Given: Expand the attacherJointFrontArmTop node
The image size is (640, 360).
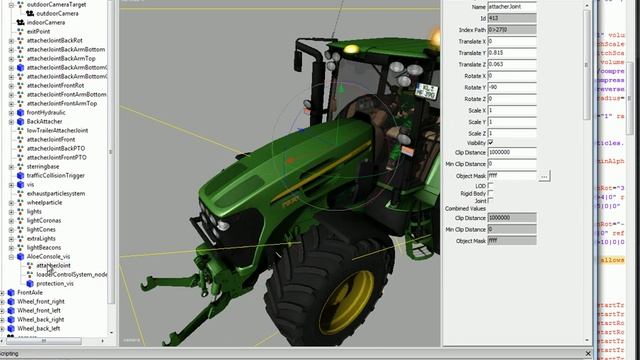Looking at the screenshot, I should pyautogui.click(x=11, y=104).
